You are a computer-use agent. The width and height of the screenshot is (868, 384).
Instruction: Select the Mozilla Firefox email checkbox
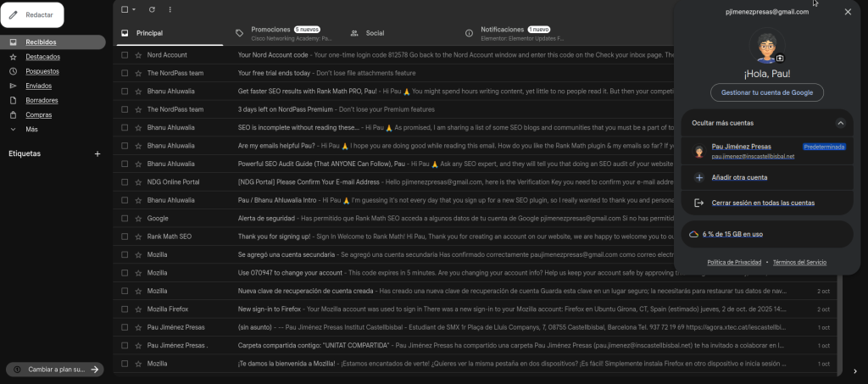[x=125, y=309]
